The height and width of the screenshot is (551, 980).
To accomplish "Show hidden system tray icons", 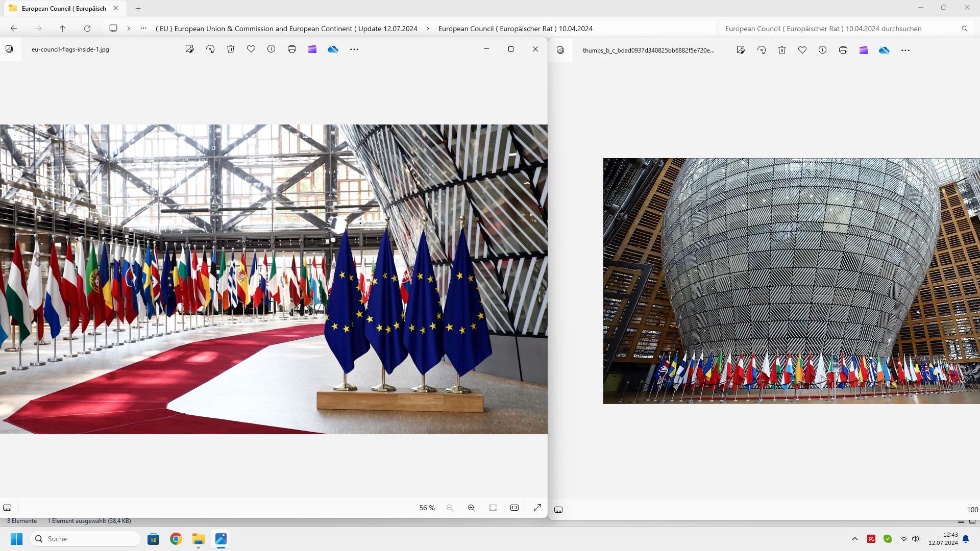I will pos(855,539).
